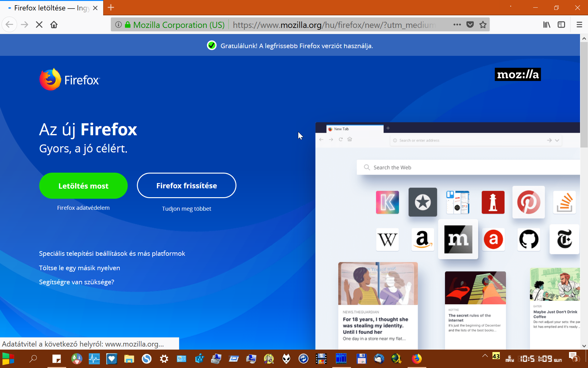Image resolution: width=588 pixels, height=368 pixels.
Task: Open the Firefox hamburger menu
Action: [579, 25]
